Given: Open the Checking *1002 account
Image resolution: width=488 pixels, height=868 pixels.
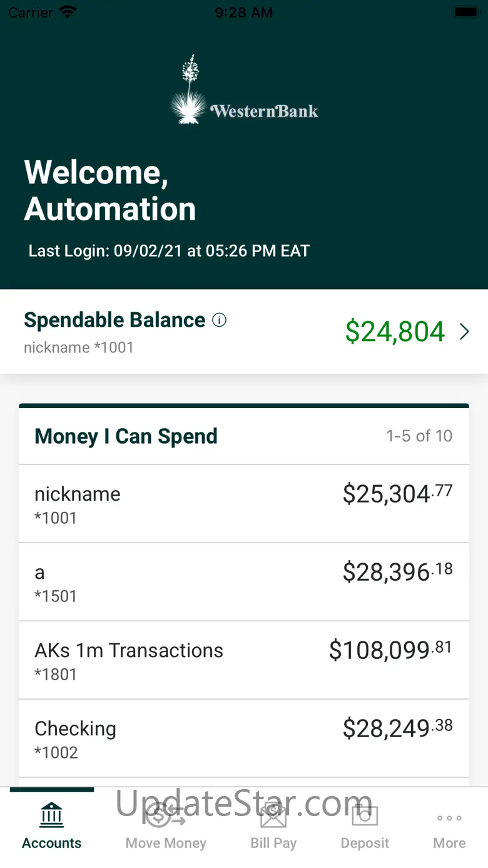Looking at the screenshot, I should (x=244, y=738).
